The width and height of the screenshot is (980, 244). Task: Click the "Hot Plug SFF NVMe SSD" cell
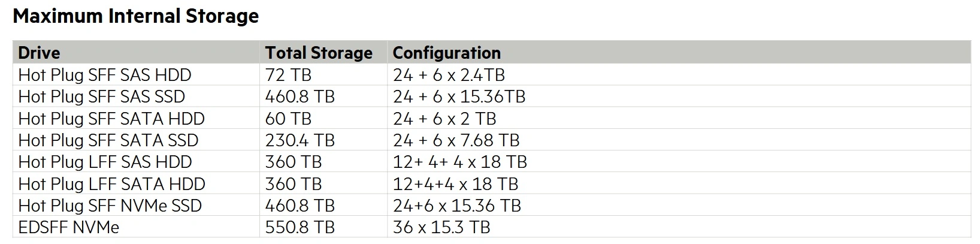(110, 206)
